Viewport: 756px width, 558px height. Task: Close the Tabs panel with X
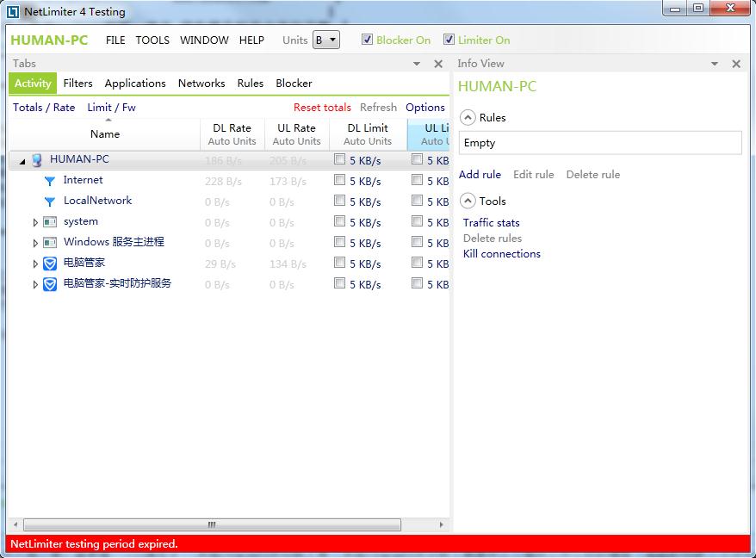438,64
